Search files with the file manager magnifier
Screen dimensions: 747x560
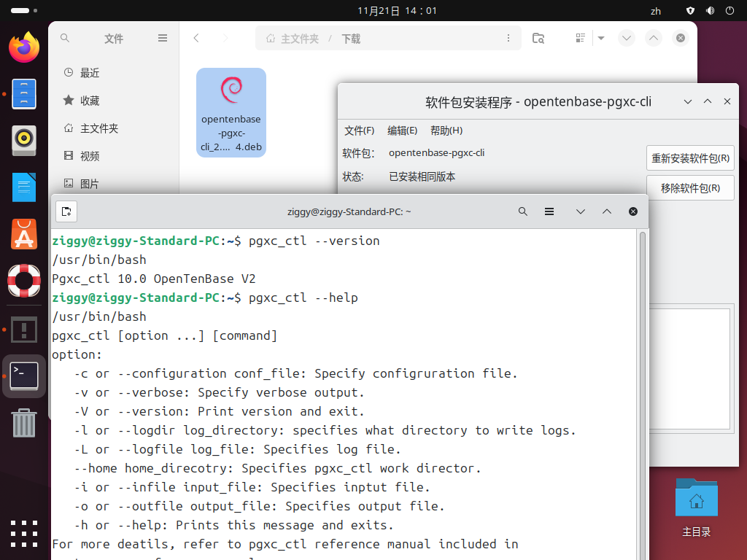pos(65,38)
